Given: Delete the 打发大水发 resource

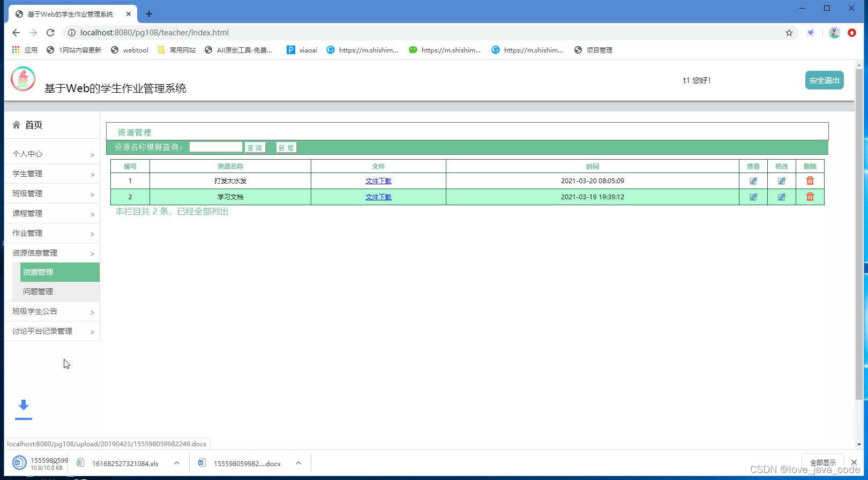Looking at the screenshot, I should click(810, 181).
